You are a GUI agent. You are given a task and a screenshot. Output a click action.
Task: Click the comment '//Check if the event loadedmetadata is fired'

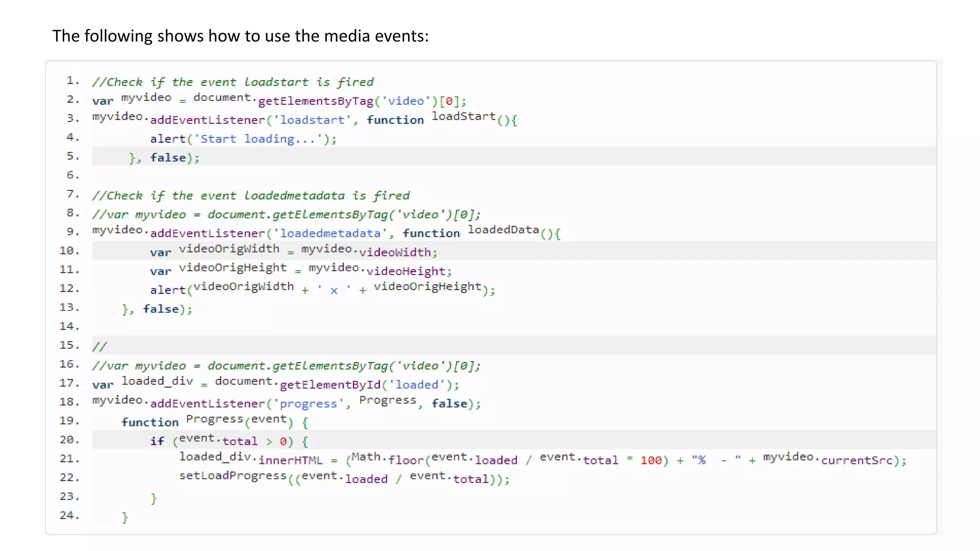(251, 196)
